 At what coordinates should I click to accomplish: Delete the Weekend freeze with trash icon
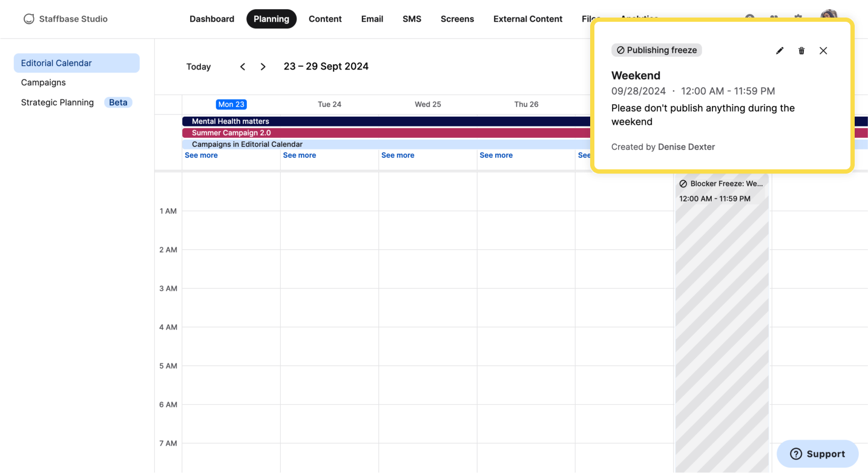tap(801, 51)
